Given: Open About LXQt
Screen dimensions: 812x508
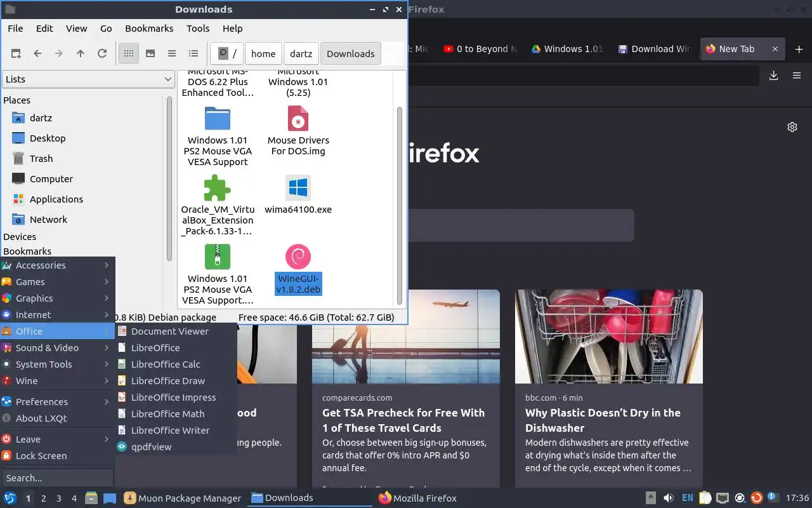Looking at the screenshot, I should click(57, 418).
